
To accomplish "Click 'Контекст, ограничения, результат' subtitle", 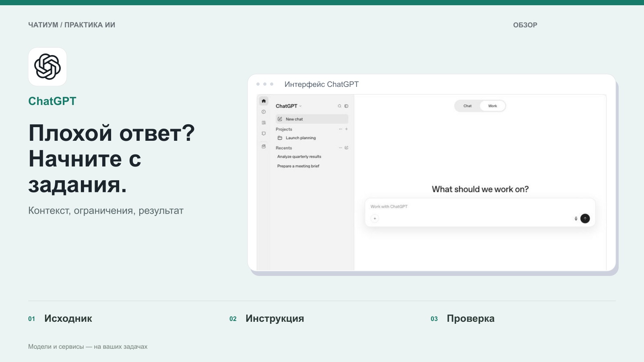I will click(106, 211).
